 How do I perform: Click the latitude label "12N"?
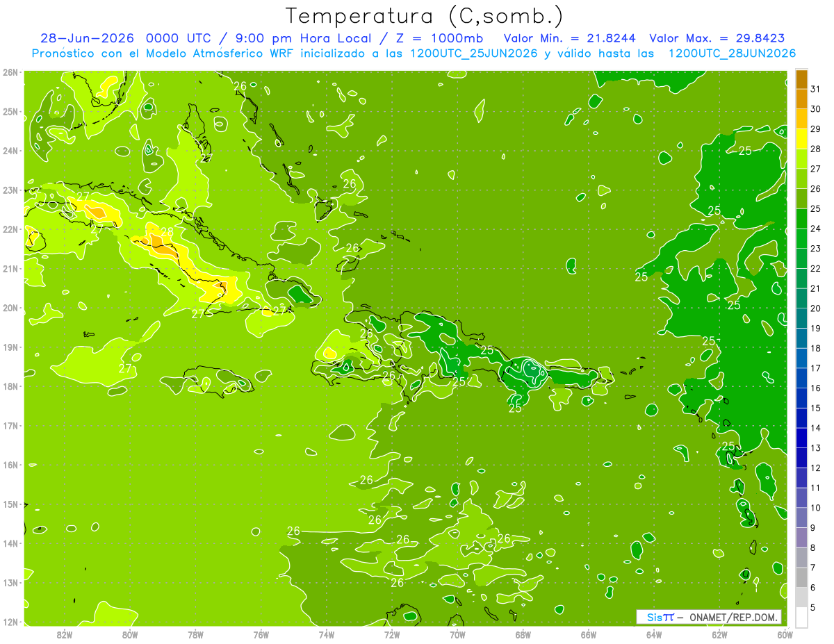10,622
